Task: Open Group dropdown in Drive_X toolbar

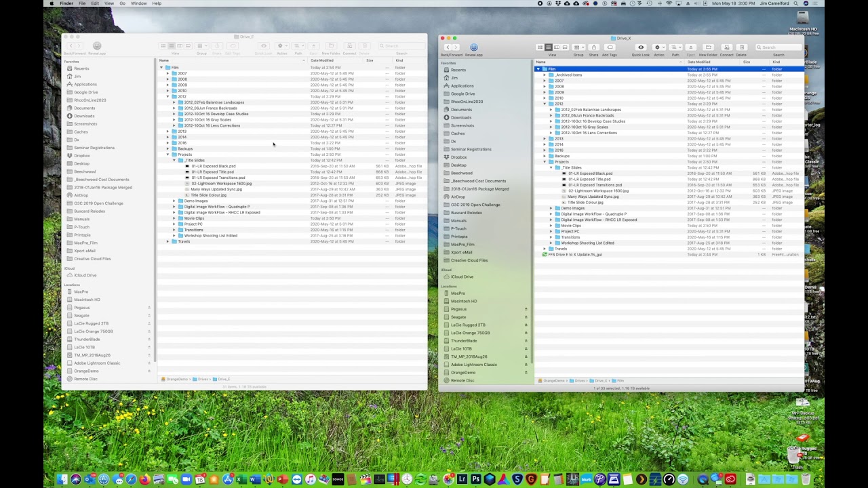Action: pos(578,47)
